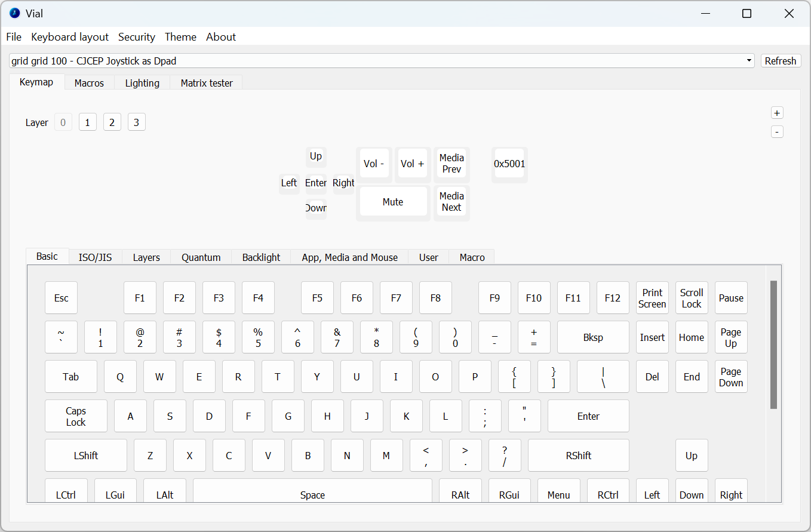811x532 pixels.
Task: Click the Enter keycode in Basic tab
Action: pos(588,416)
